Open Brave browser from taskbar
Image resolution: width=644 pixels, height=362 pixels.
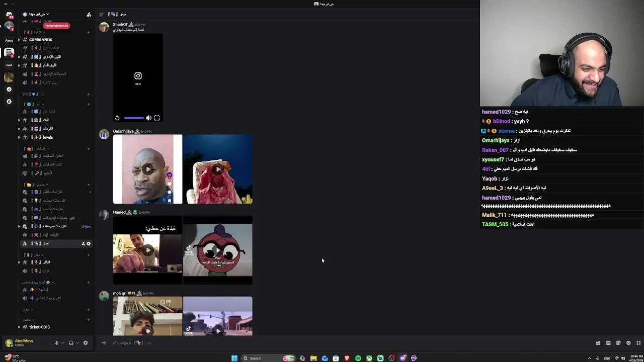[347, 358]
